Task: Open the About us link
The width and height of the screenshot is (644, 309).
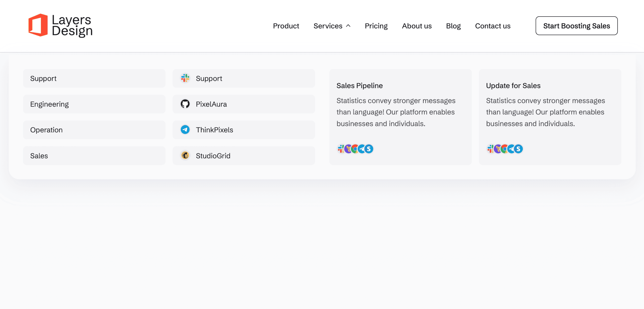Action: click(417, 26)
